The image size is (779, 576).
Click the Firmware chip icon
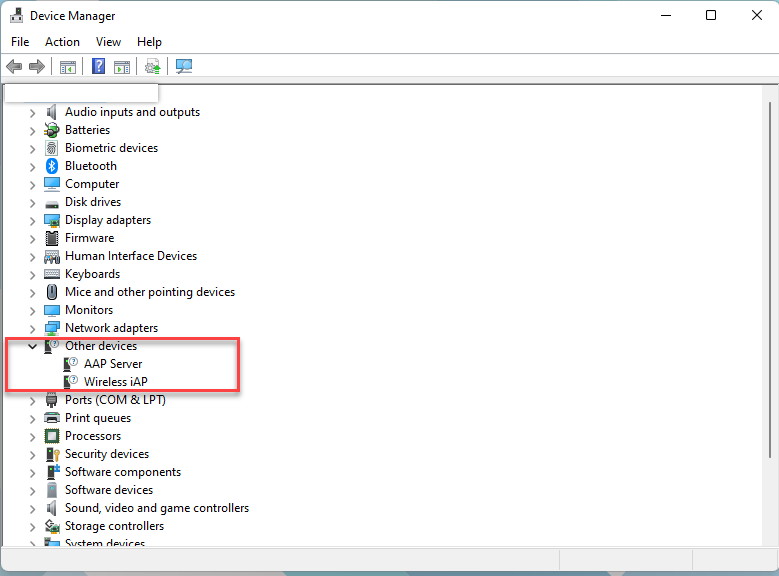coord(52,238)
